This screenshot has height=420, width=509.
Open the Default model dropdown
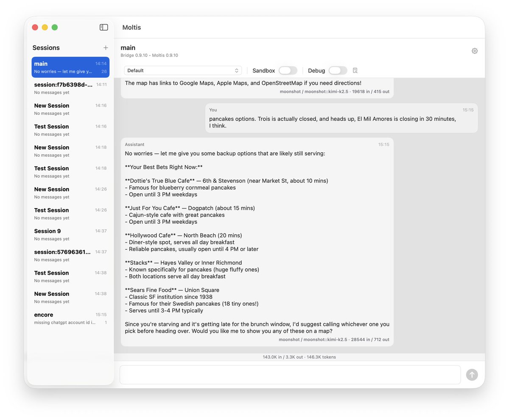[183, 70]
